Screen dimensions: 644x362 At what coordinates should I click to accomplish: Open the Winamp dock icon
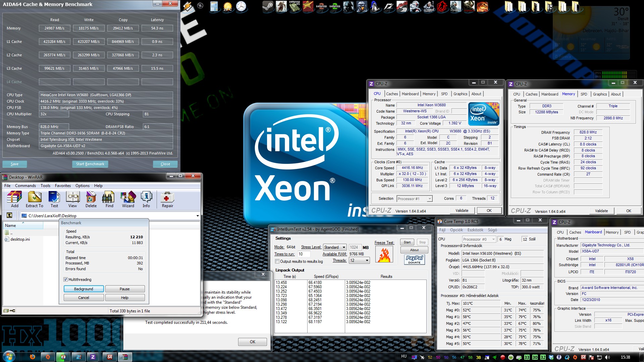[187, 7]
